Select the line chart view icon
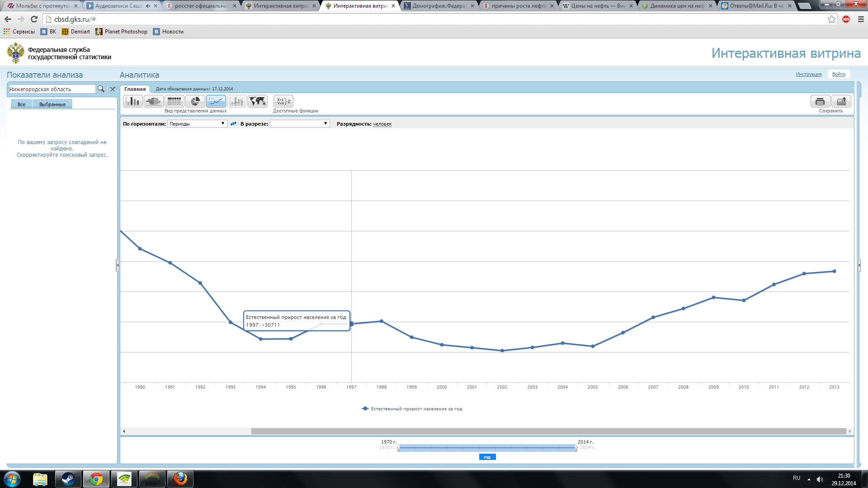Viewport: 868px width, 488px height. 216,101
